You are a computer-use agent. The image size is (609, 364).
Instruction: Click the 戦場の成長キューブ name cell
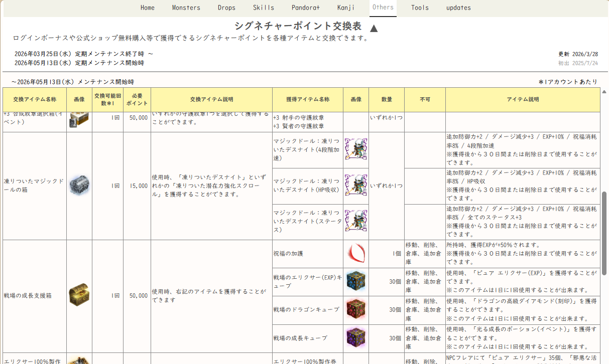pos(308,338)
